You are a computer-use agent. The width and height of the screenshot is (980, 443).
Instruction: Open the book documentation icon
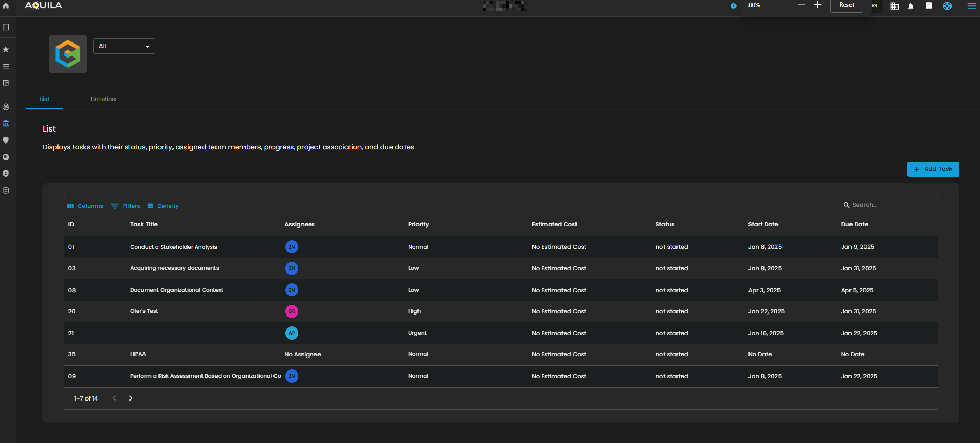929,6
